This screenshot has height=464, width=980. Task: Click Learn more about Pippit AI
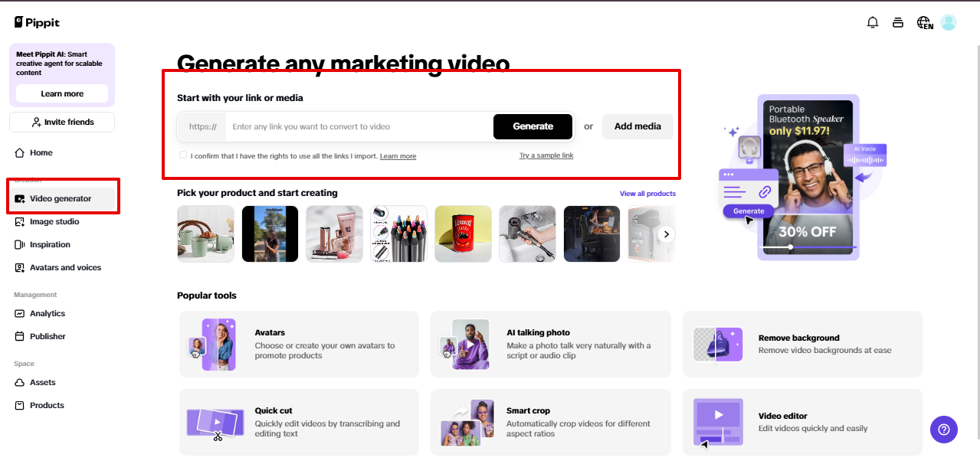tap(61, 93)
